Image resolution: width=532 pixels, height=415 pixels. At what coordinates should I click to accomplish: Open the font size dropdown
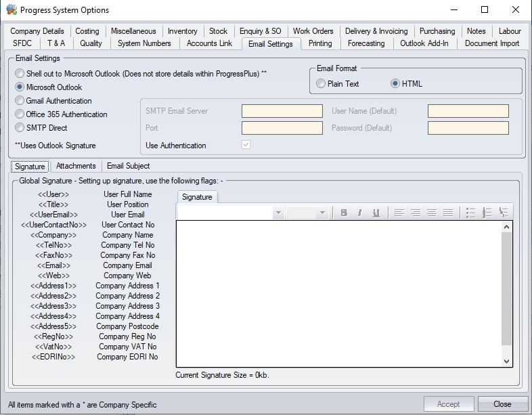click(322, 213)
